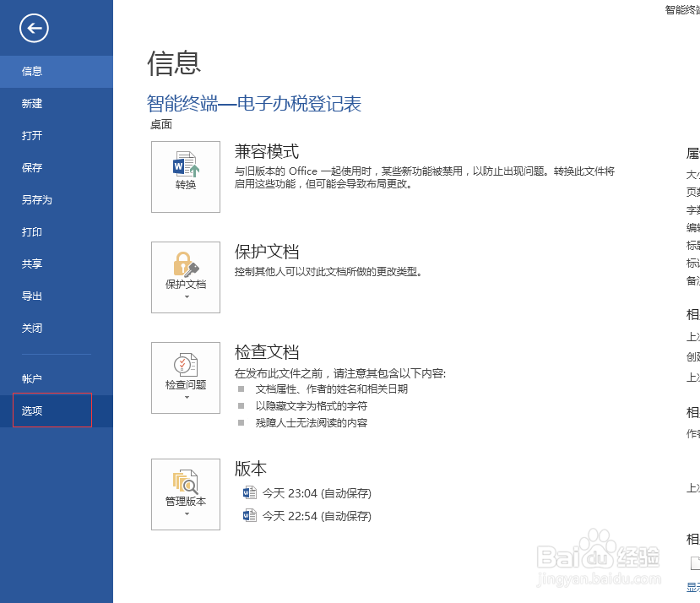Click the back arrow to exit Backstage view

[34, 28]
